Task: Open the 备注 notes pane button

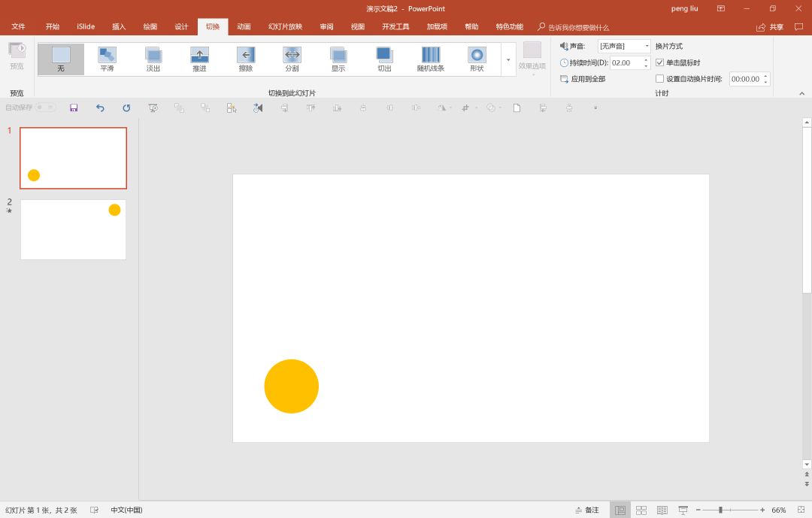Action: tap(587, 510)
